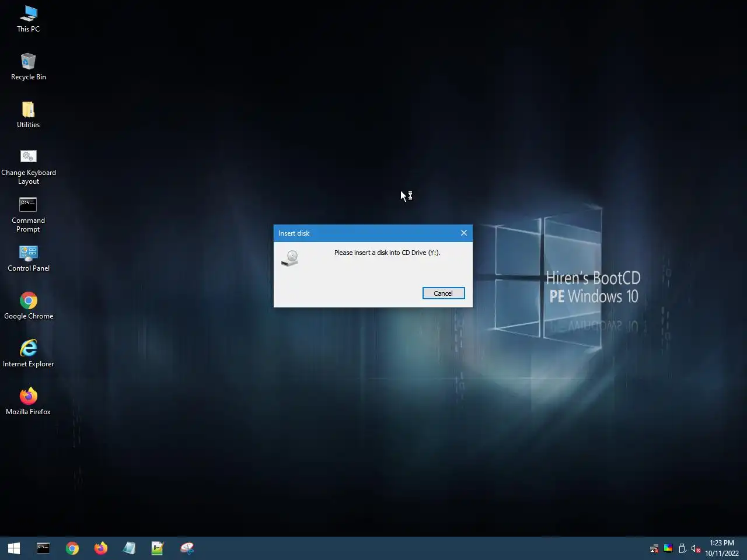Select Change Keyboard Layout shortcut
The height and width of the screenshot is (560, 747).
tap(28, 167)
